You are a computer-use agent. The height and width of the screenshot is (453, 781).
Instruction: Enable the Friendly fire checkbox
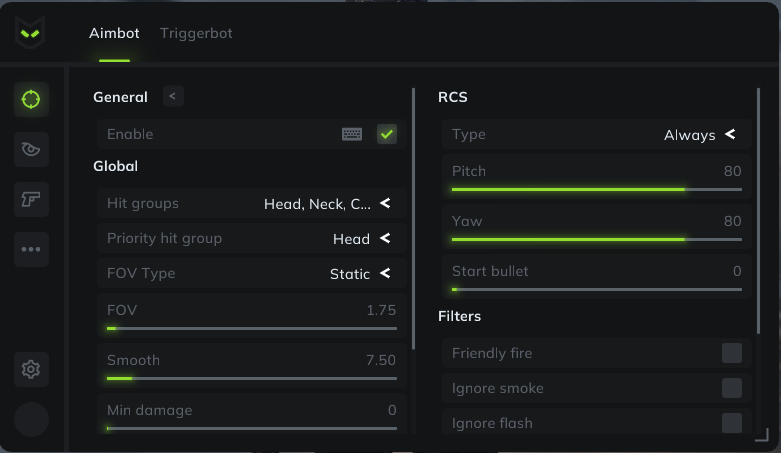coord(732,353)
